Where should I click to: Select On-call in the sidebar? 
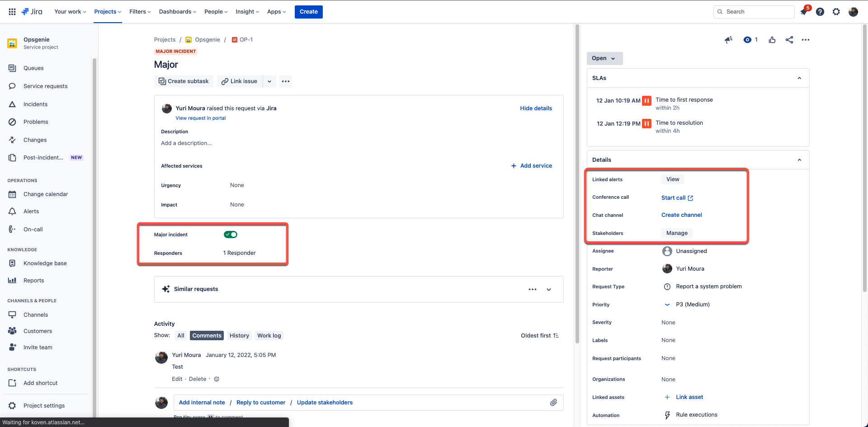click(32, 229)
